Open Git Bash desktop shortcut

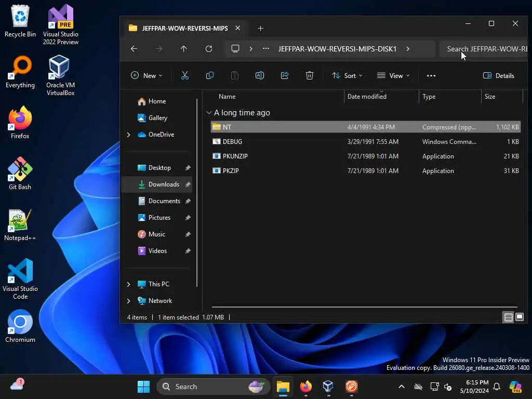(x=20, y=174)
